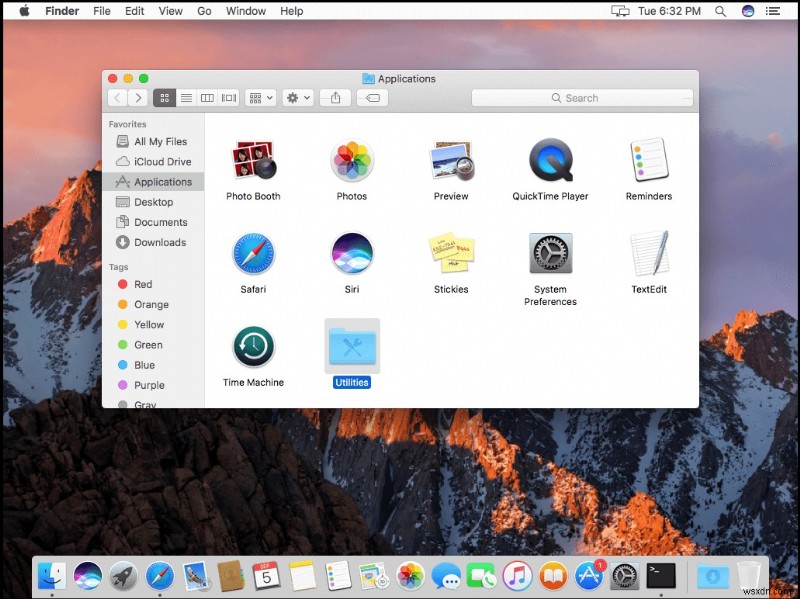Screen dimensions: 800x599
Task: Open the Siri app icon
Action: (352, 253)
